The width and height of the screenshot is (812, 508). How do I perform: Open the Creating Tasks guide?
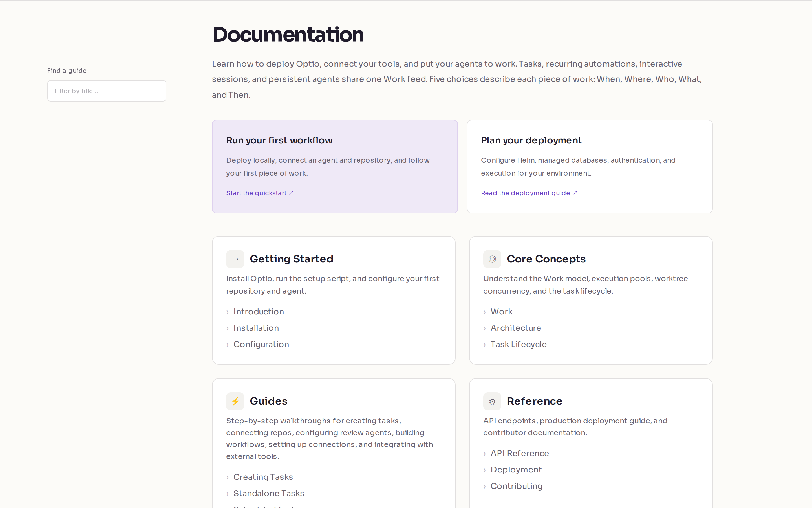[263, 477]
